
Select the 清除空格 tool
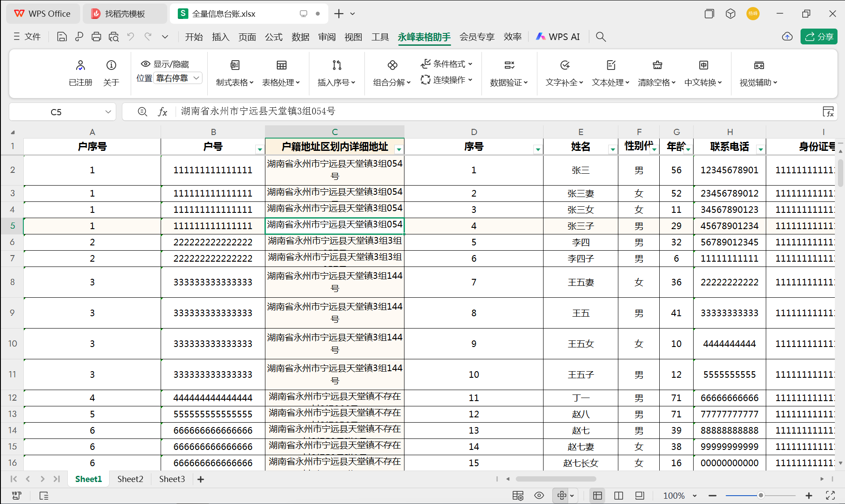coord(657,73)
